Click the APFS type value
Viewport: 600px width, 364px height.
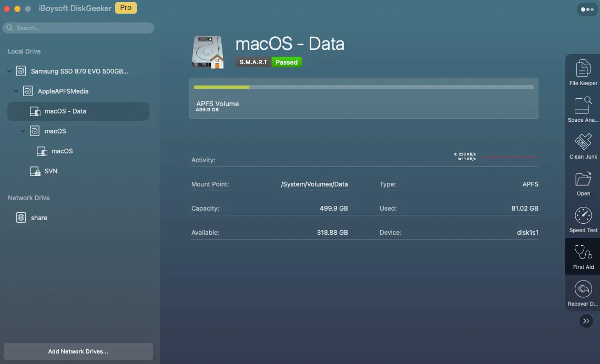pyautogui.click(x=531, y=184)
